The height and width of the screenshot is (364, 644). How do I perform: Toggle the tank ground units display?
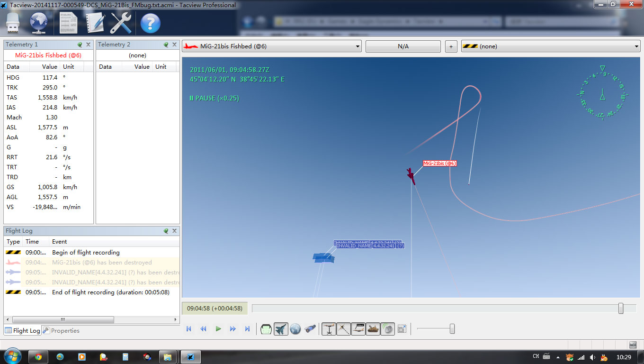(x=373, y=329)
